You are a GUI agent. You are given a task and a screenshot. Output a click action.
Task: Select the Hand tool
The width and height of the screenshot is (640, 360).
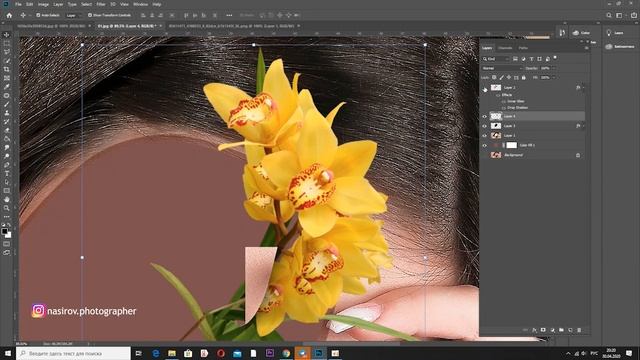(x=7, y=200)
